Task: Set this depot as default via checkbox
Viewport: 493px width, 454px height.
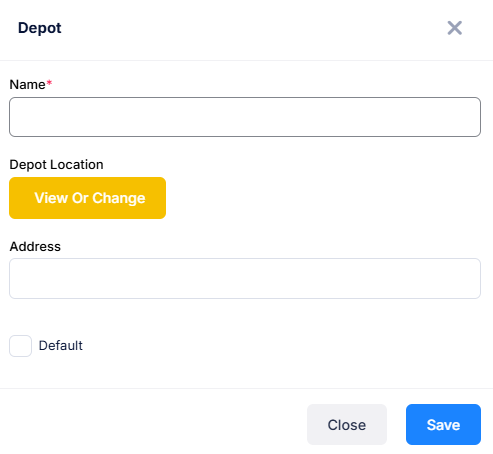Action: [21, 346]
